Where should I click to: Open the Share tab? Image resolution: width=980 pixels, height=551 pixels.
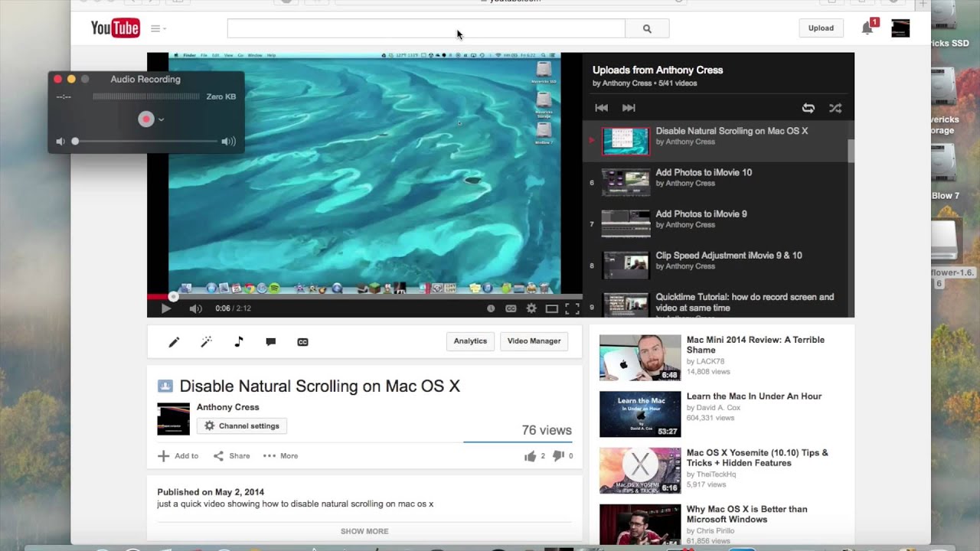(231, 456)
